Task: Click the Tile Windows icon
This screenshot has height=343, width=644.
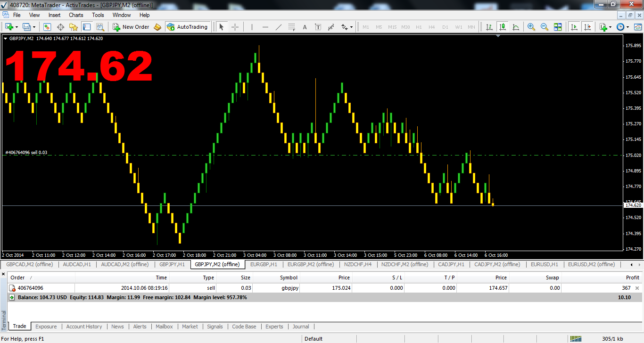Action: click(x=558, y=27)
